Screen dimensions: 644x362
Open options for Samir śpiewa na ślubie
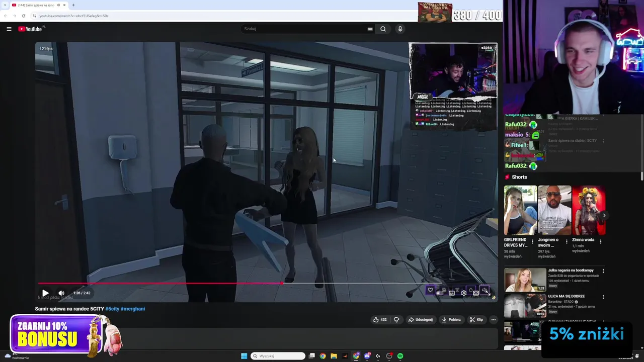coord(603,141)
